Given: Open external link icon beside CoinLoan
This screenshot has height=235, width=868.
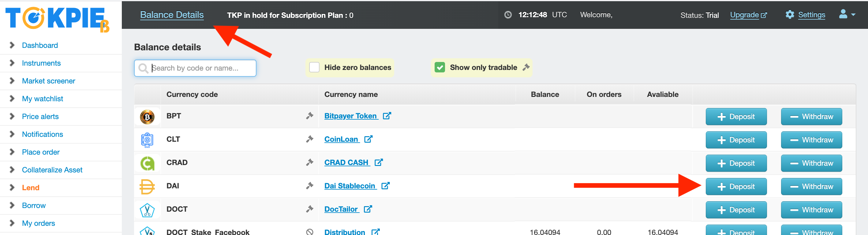Looking at the screenshot, I should click(368, 139).
